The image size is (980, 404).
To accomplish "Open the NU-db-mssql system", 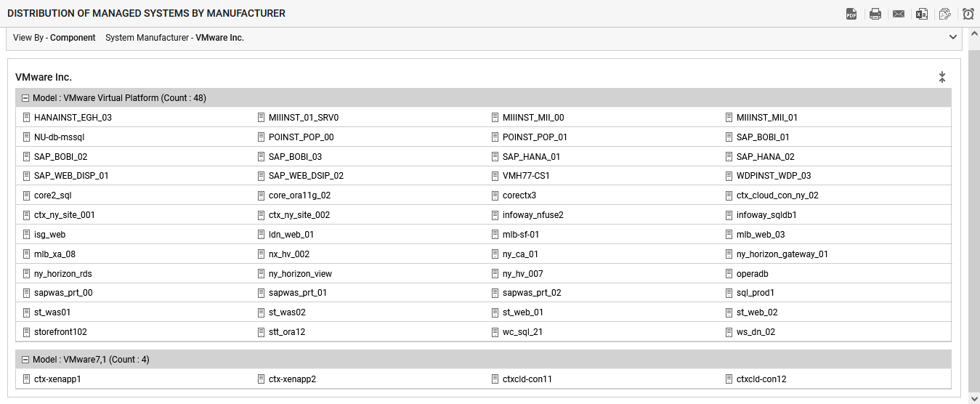I will point(60,137).
